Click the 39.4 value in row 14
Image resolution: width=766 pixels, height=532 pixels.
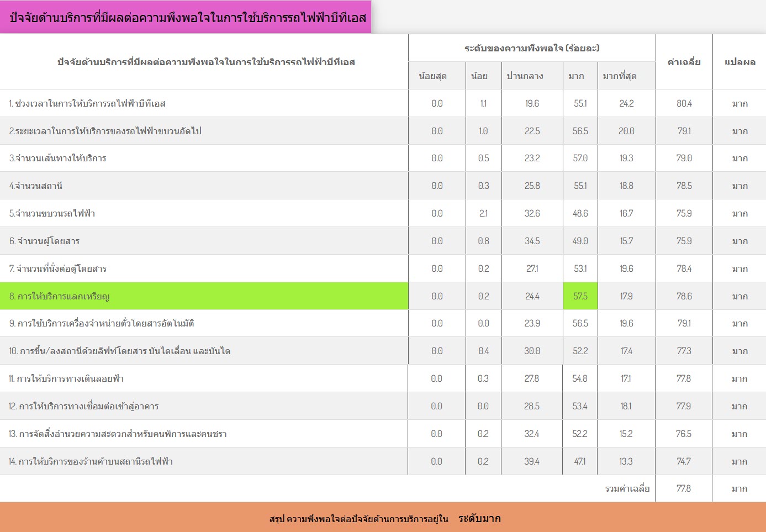(531, 461)
